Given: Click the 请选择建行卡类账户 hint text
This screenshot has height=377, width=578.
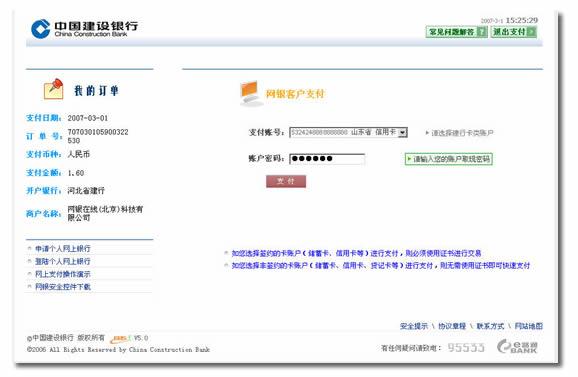Looking at the screenshot, I should (462, 133).
